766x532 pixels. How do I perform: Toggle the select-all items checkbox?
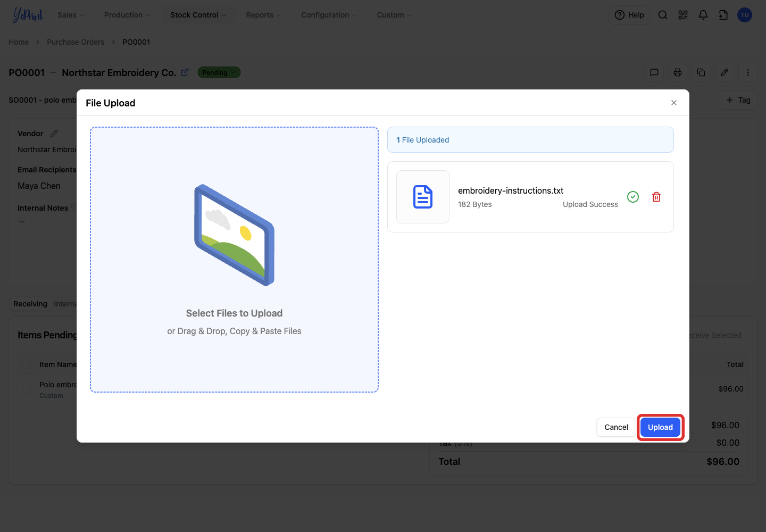pyautogui.click(x=27, y=364)
